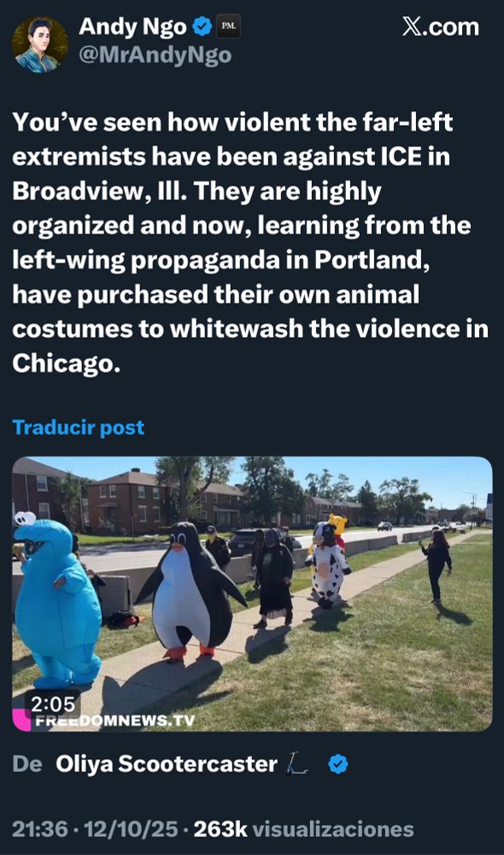Screen dimensions: 504x855
Task: Open the @MrAndyNgo handle
Action: click(155, 56)
